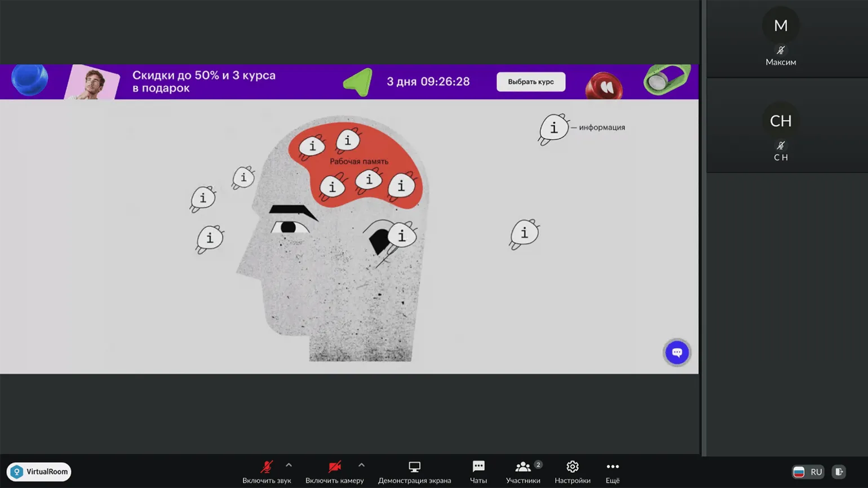Expand audio options arrow next to microphone
This screenshot has height=488, width=868.
click(x=289, y=465)
